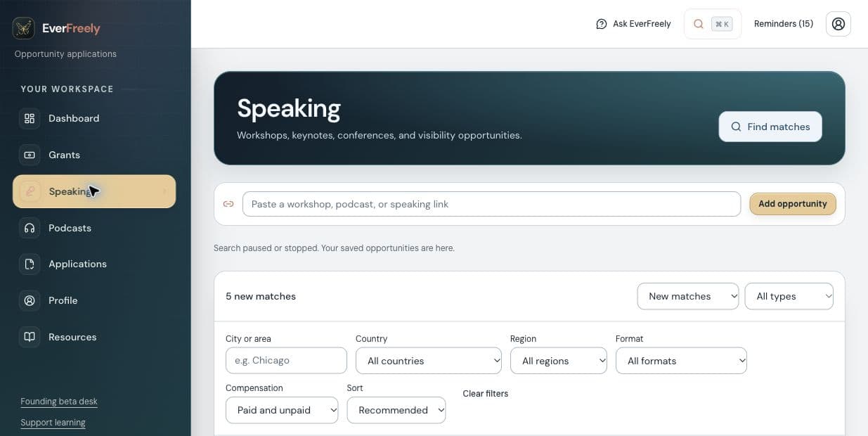Open the All countries dropdown
868x436 pixels.
click(x=429, y=361)
